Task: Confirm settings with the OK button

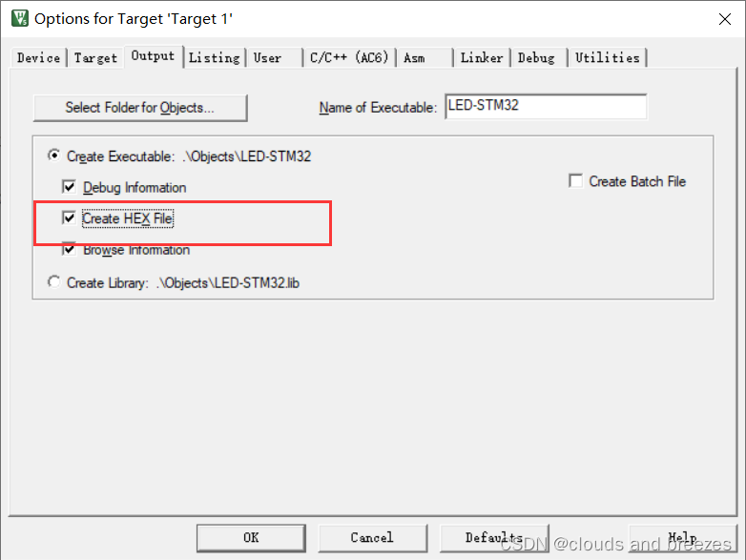Action: (x=251, y=538)
